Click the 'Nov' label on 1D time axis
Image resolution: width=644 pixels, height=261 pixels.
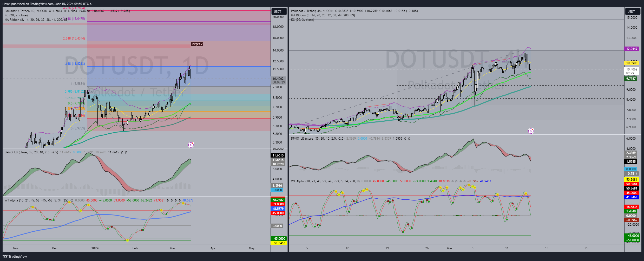tap(16, 248)
